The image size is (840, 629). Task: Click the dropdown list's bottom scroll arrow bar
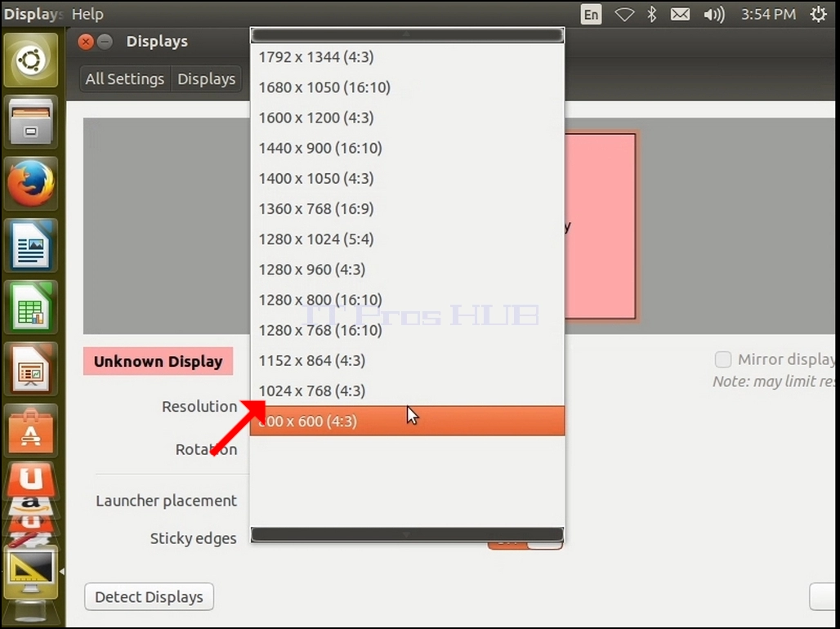coord(407,535)
